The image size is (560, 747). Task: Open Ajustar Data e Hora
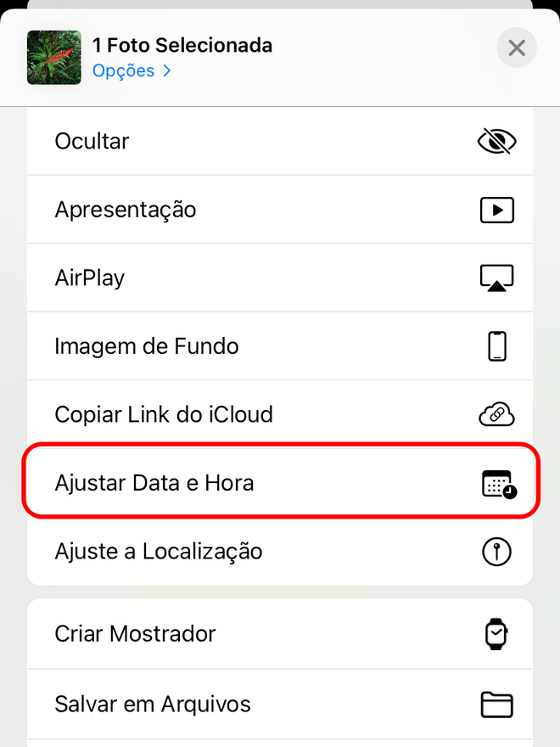tap(280, 483)
